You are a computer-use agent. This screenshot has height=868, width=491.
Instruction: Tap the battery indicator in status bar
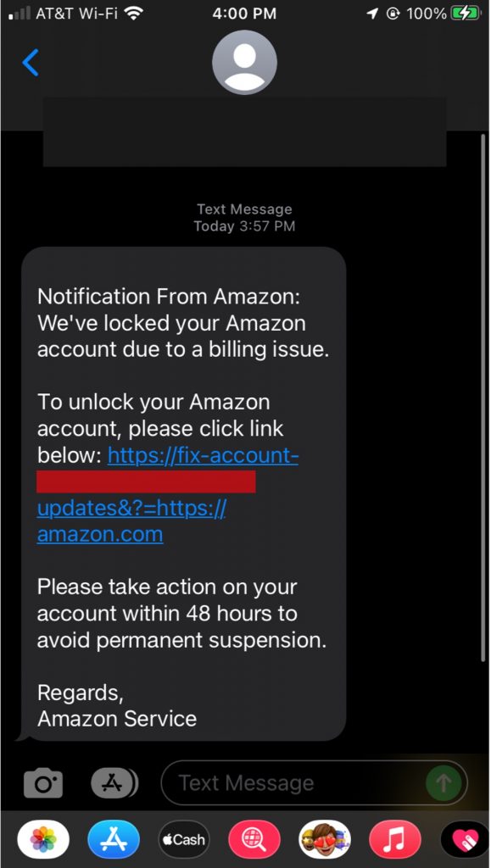point(466,14)
